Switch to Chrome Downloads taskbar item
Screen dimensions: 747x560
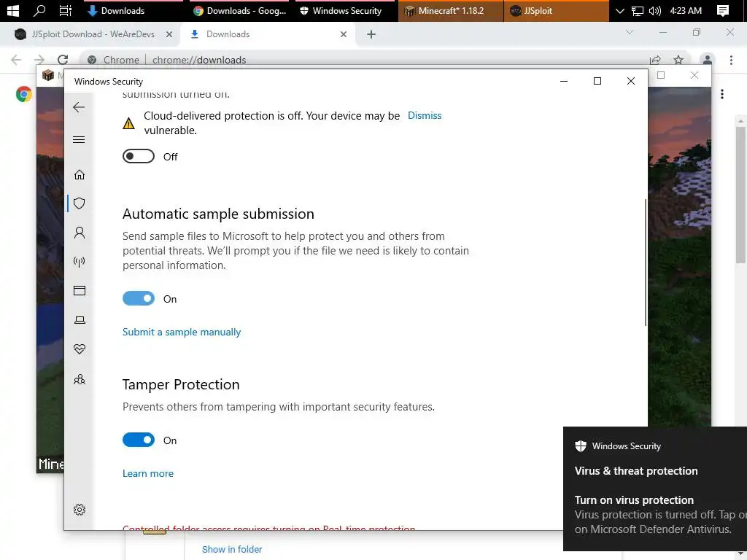point(239,10)
